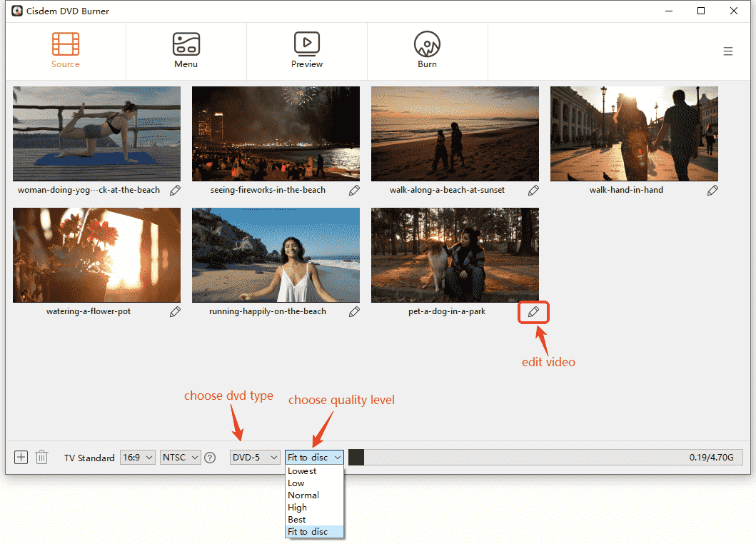This screenshot has width=756, height=544.
Task: Select the running-happily-on-the-beach thumbnail
Action: (276, 255)
